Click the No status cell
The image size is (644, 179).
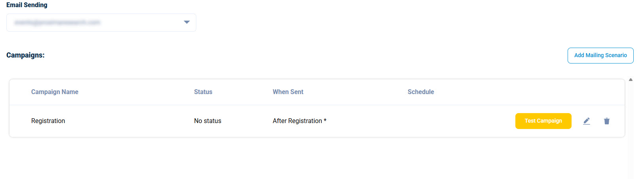(x=207, y=121)
